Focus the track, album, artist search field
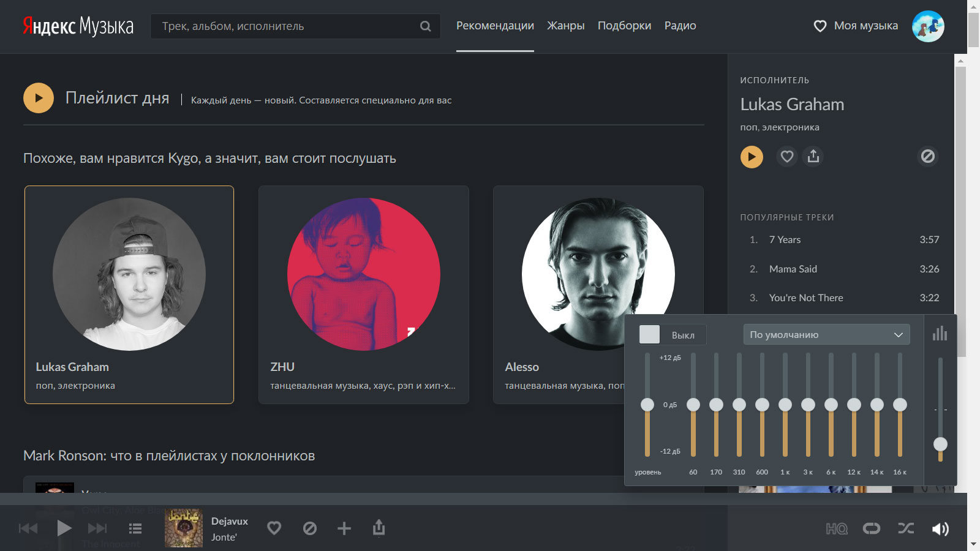980x551 pixels. tap(295, 26)
